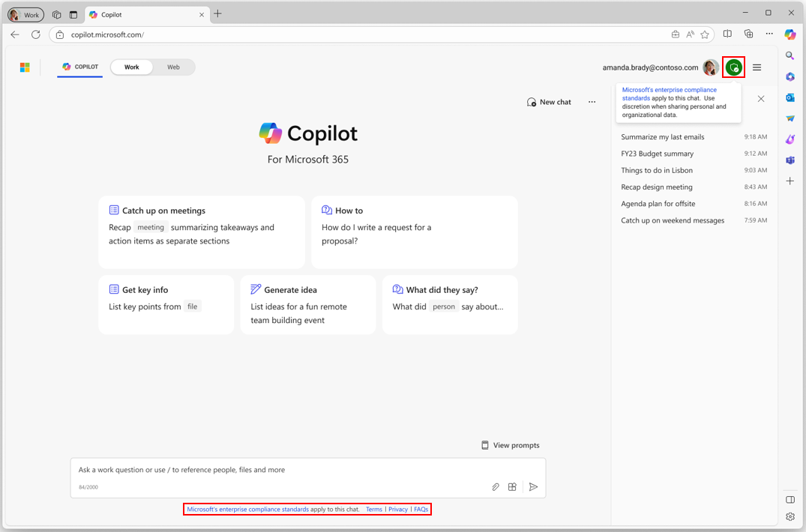
Task: Click amanda.brady@contoso.com account text
Action: click(650, 67)
